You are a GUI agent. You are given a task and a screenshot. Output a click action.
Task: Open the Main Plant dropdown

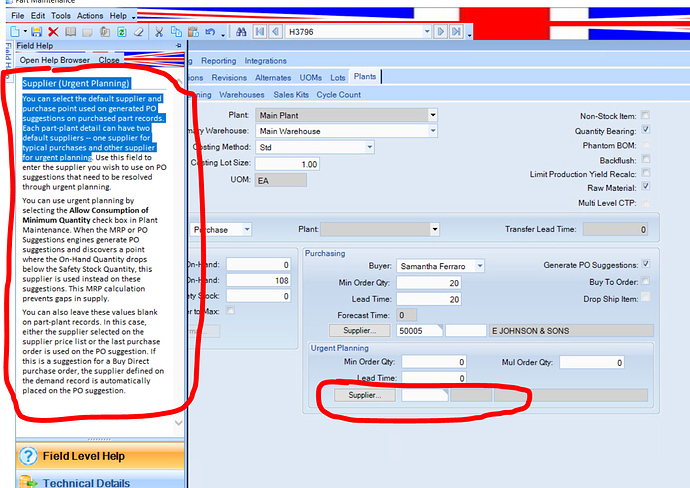click(433, 115)
